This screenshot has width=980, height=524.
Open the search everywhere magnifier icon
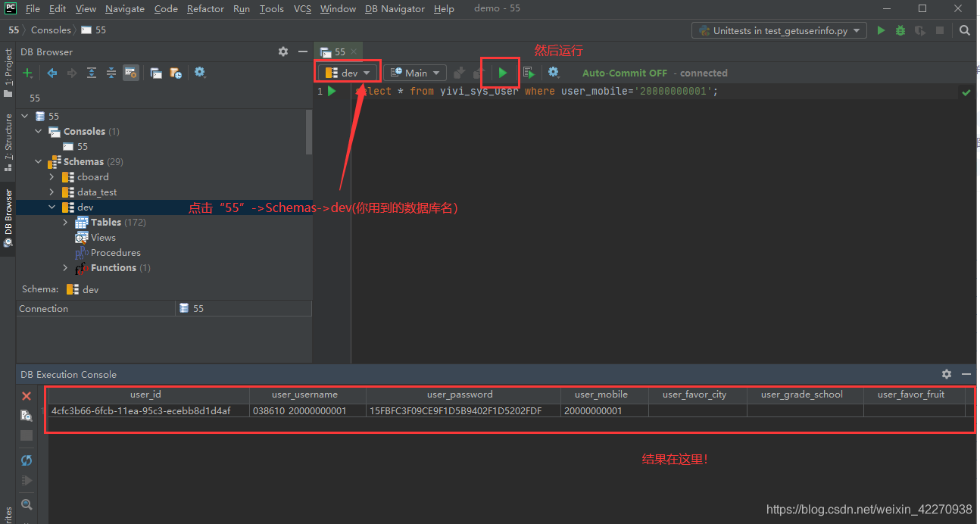[964, 30]
